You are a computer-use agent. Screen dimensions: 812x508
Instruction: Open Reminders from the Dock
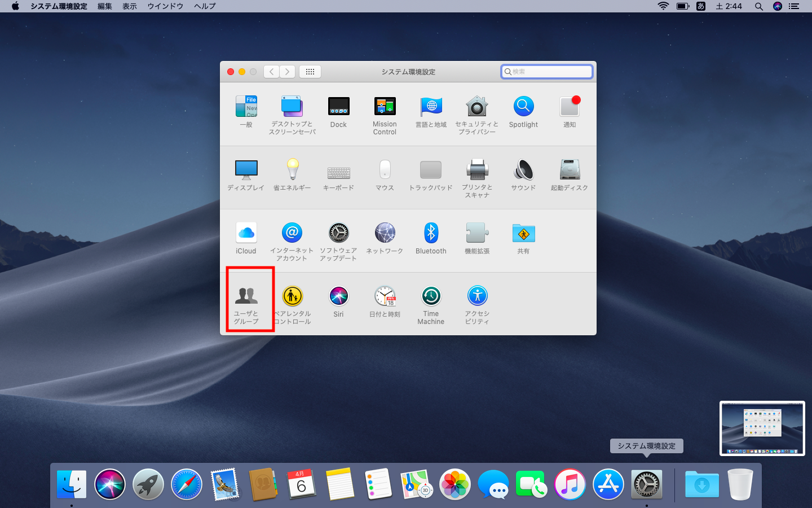point(378,484)
